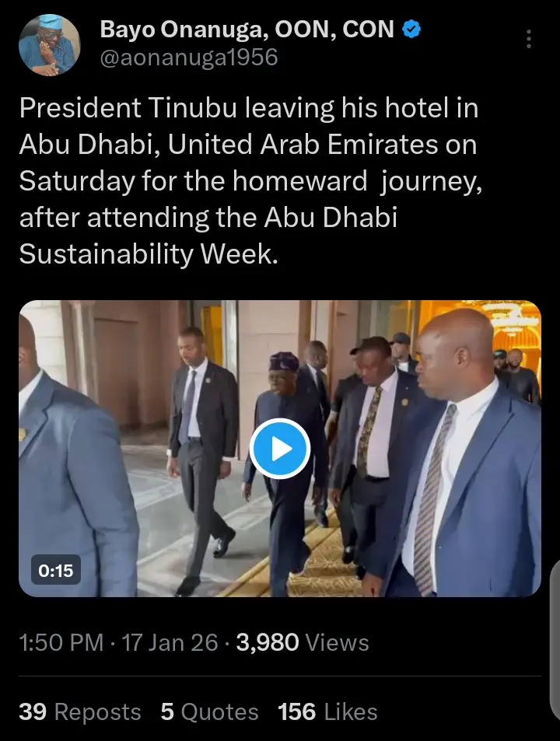
Task: Tap the 3,980 Views count
Action: (x=303, y=643)
